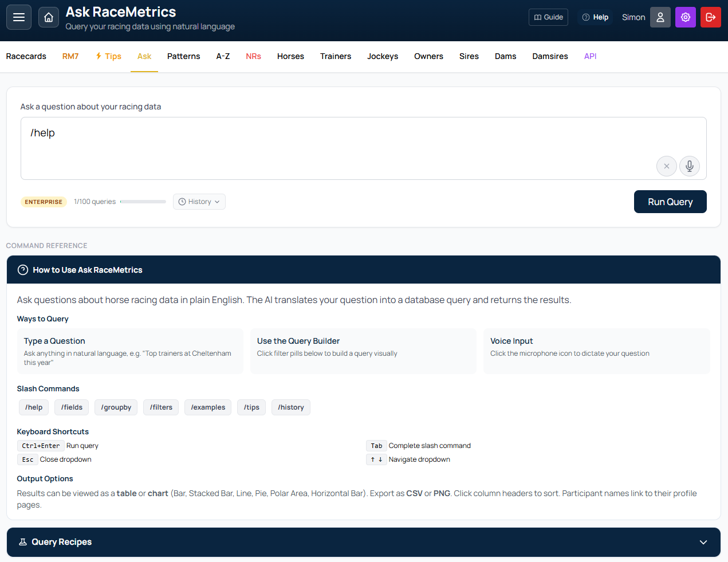The height and width of the screenshot is (562, 728).
Task: Open the Jockeys tab
Action: pos(383,56)
